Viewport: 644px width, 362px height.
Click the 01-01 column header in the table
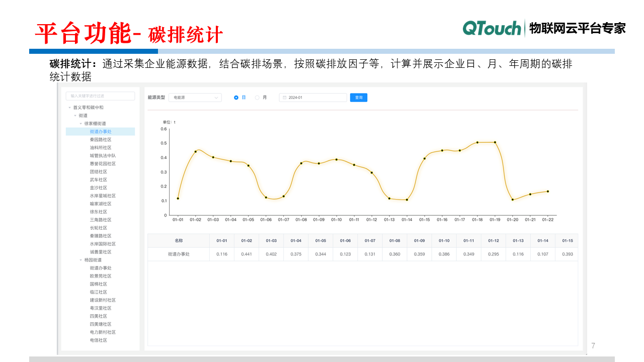[222, 240]
